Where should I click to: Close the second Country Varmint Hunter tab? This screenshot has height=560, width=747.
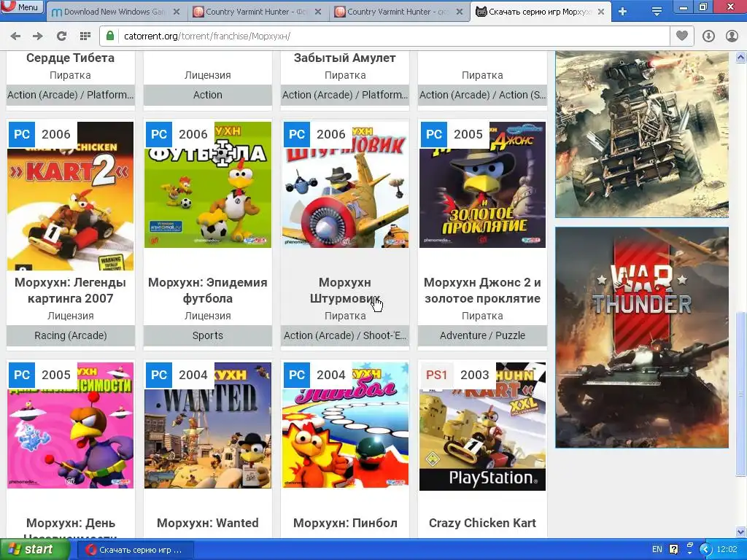pyautogui.click(x=460, y=12)
